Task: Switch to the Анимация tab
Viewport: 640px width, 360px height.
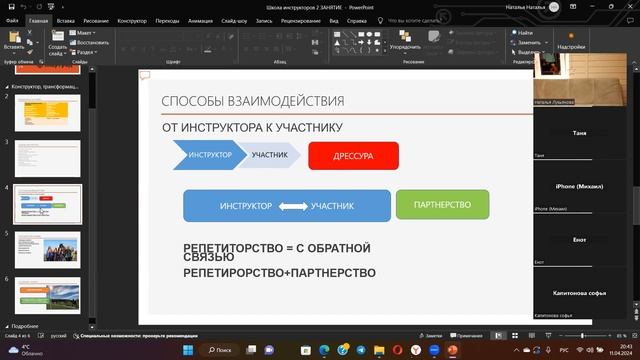Action: (200, 20)
